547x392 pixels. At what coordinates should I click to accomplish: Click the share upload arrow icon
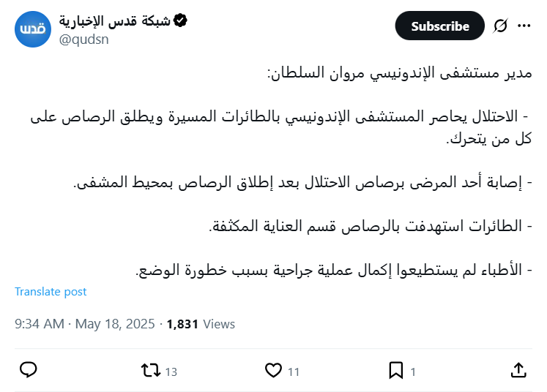(518, 370)
